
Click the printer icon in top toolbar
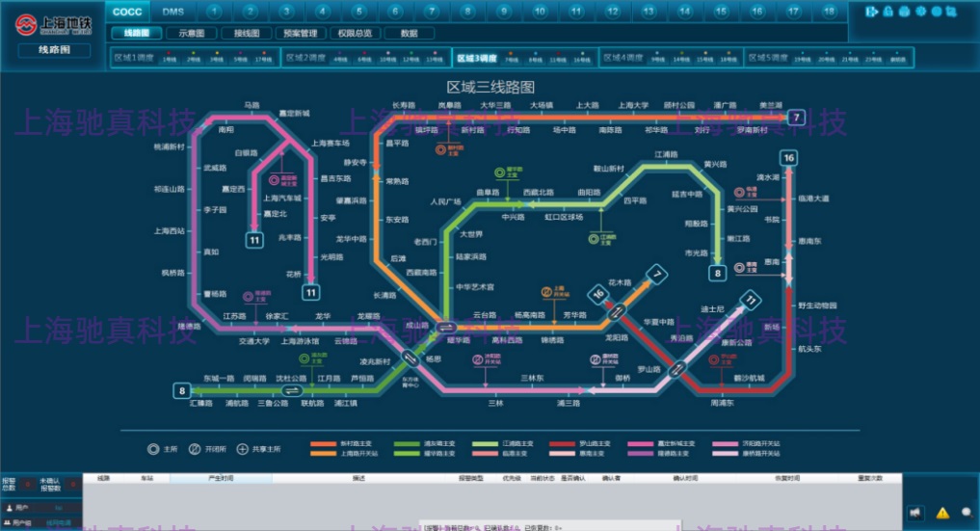tap(905, 12)
